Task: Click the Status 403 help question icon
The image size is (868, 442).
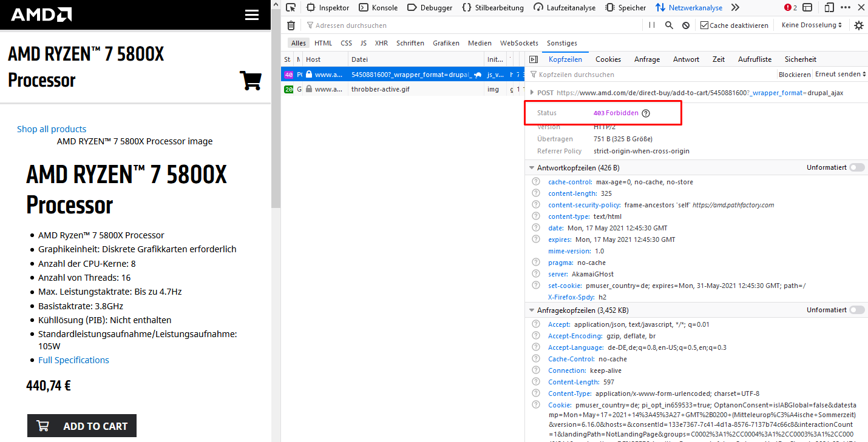Action: (646, 113)
